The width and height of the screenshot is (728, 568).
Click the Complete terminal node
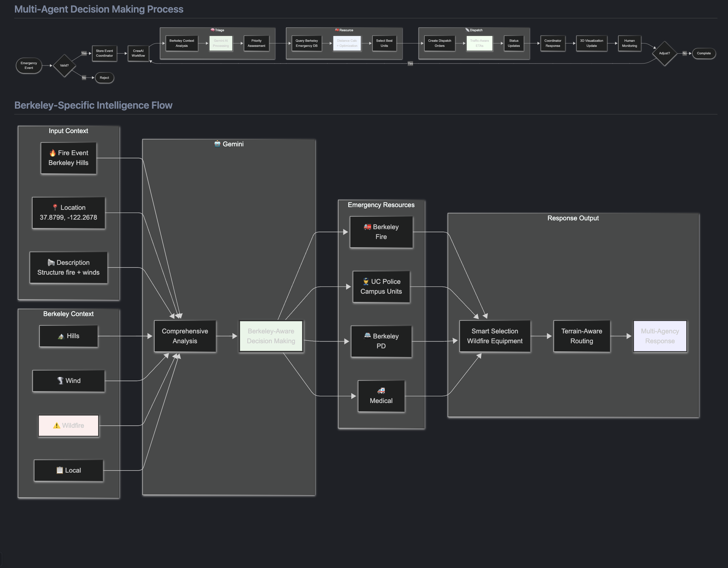[704, 53]
